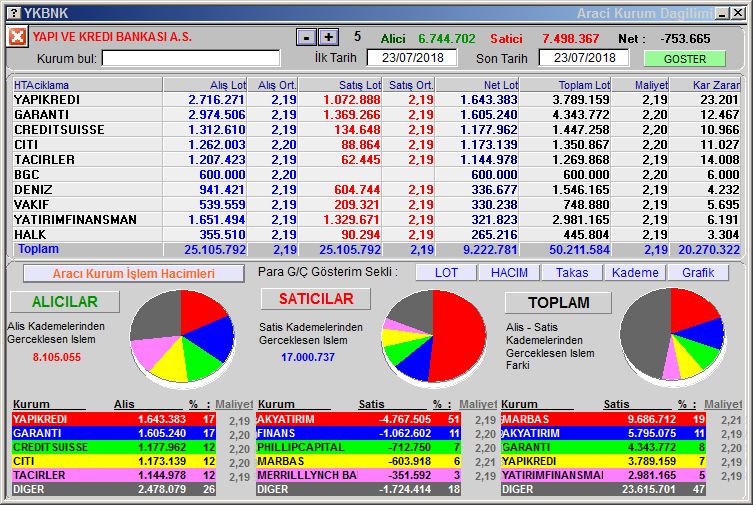Click the İlk Tarih date field
The height and width of the screenshot is (505, 753).
point(412,58)
